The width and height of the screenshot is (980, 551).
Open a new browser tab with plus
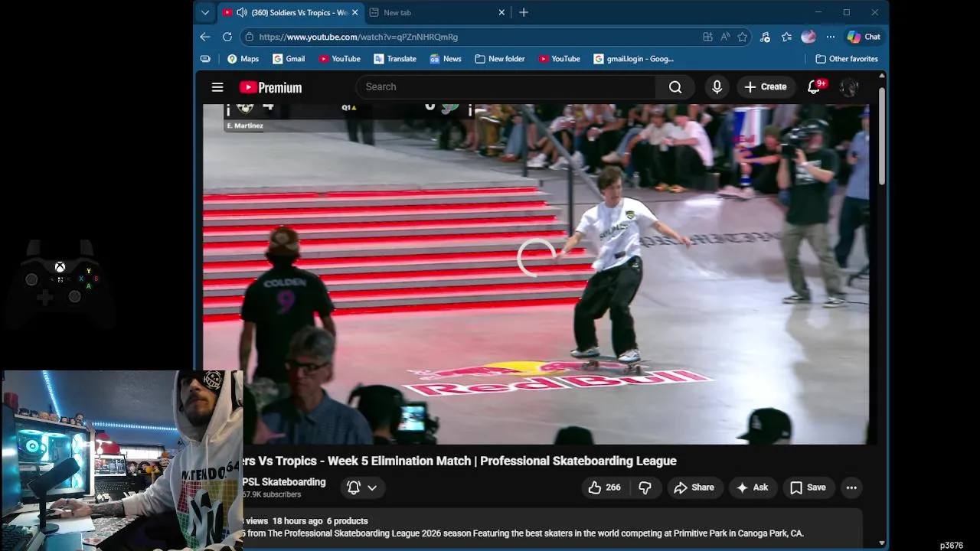[524, 12]
